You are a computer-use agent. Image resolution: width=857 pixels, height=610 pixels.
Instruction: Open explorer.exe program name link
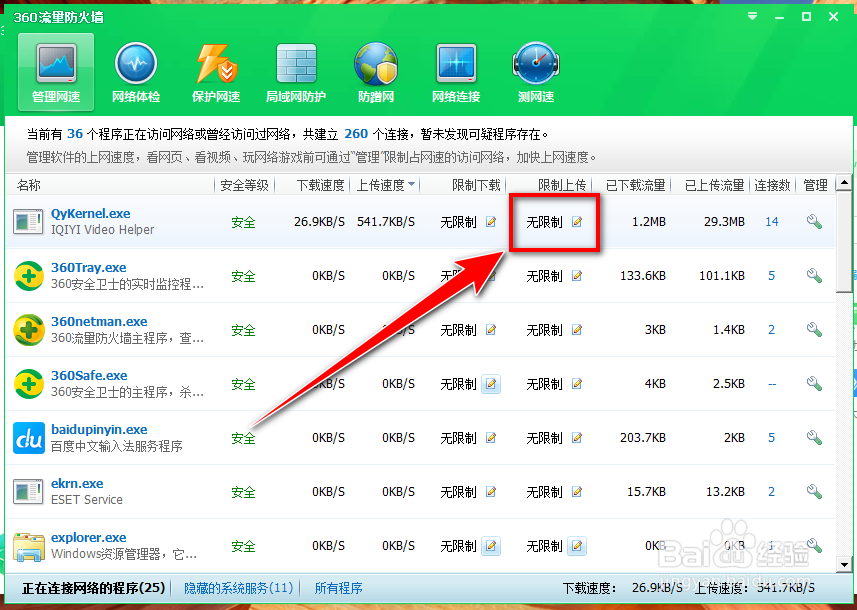coord(89,538)
